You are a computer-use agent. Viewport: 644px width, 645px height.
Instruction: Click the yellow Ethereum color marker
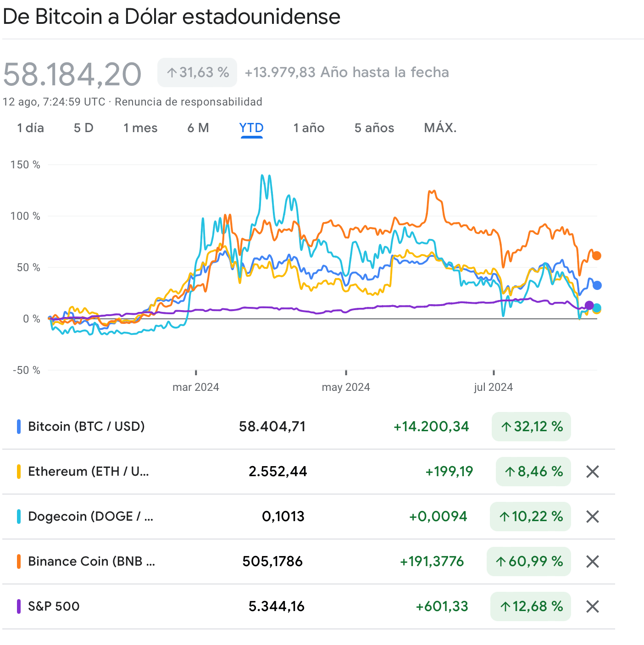pyautogui.click(x=19, y=472)
